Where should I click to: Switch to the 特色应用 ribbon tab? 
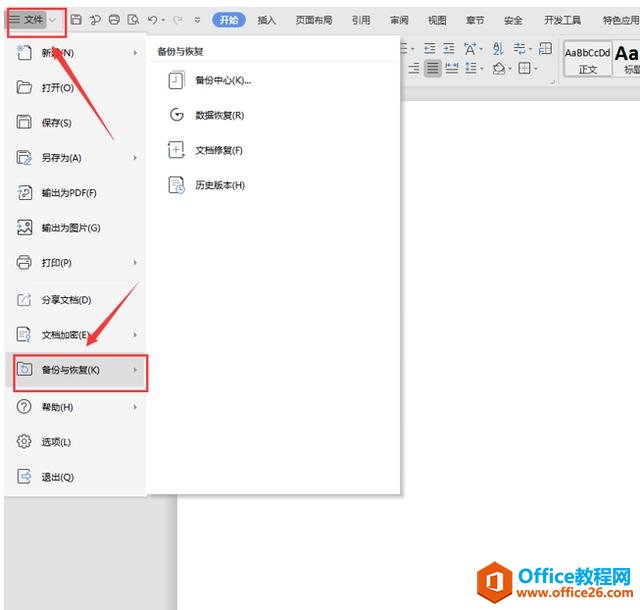tap(621, 20)
